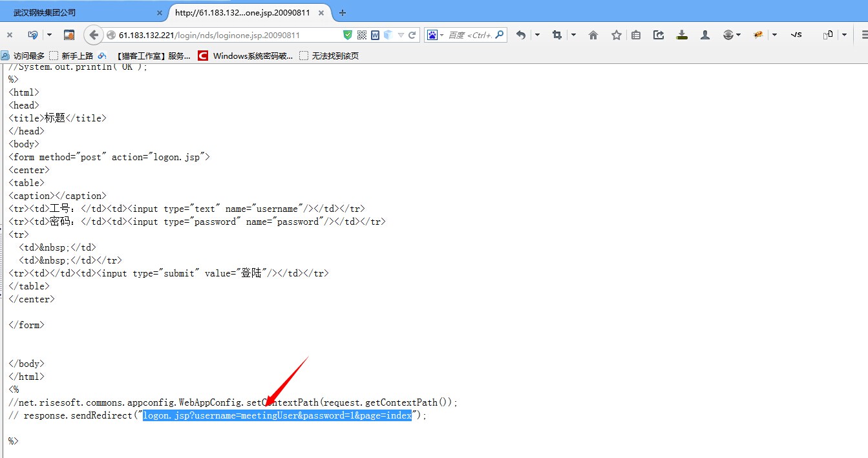Click the <caption></caption> line

click(58, 196)
